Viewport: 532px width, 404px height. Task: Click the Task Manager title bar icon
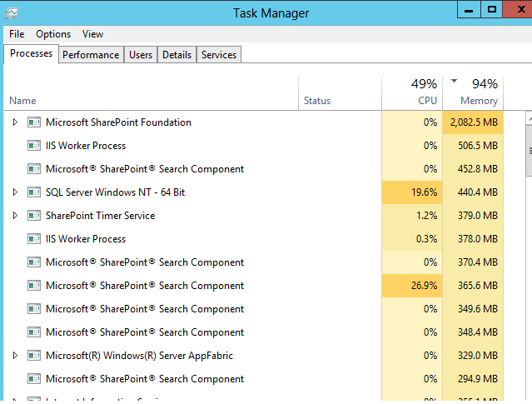click(x=12, y=12)
